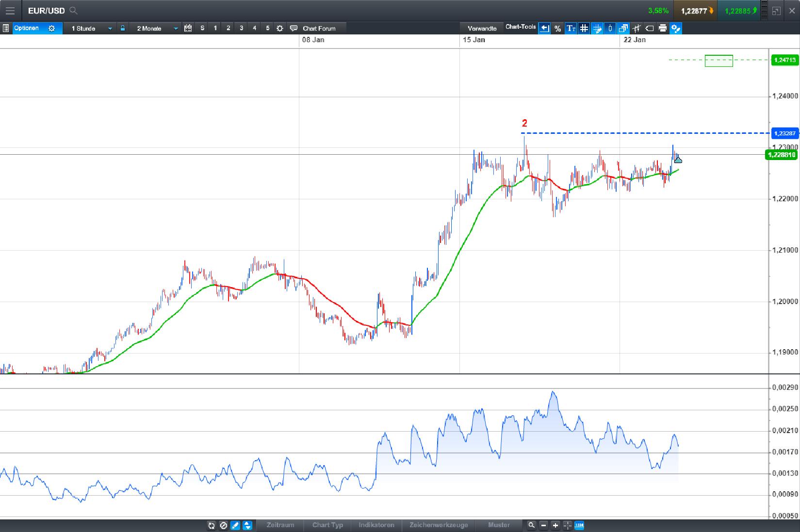Image resolution: width=800 pixels, height=532 pixels.
Task: Open the printer icon to print the chart
Action: pos(664,29)
